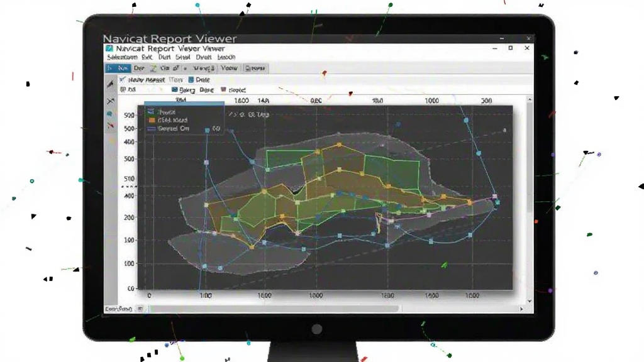Click the horizontal scrollbar right arrow
Image resolution: width=644 pixels, height=362 pixels.
[521, 309]
